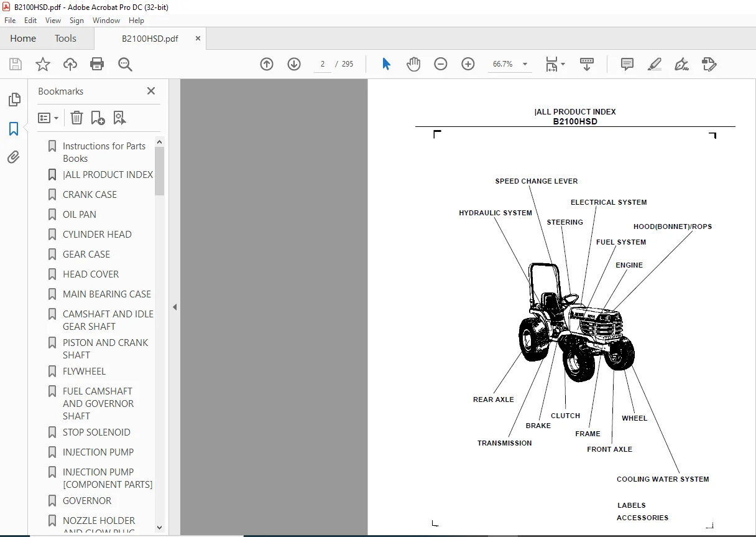Find the current bookmark icon

pyautogui.click(x=120, y=118)
